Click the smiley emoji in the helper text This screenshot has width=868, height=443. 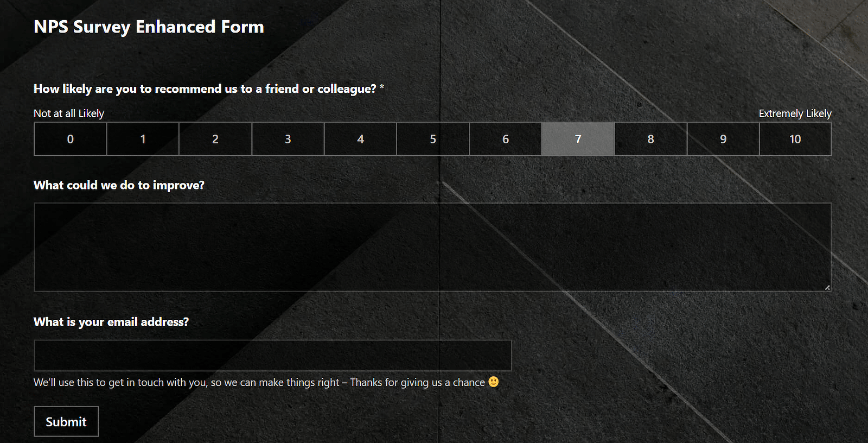coord(494,382)
